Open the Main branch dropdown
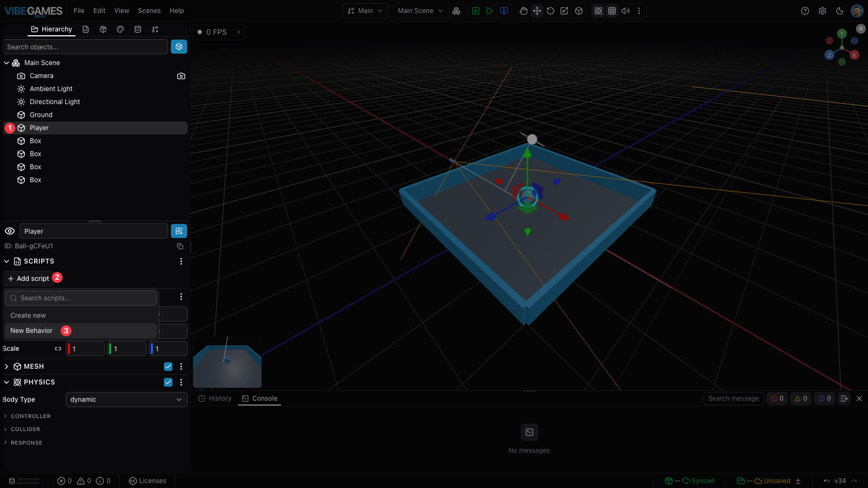This screenshot has height=488, width=868. coord(365,11)
